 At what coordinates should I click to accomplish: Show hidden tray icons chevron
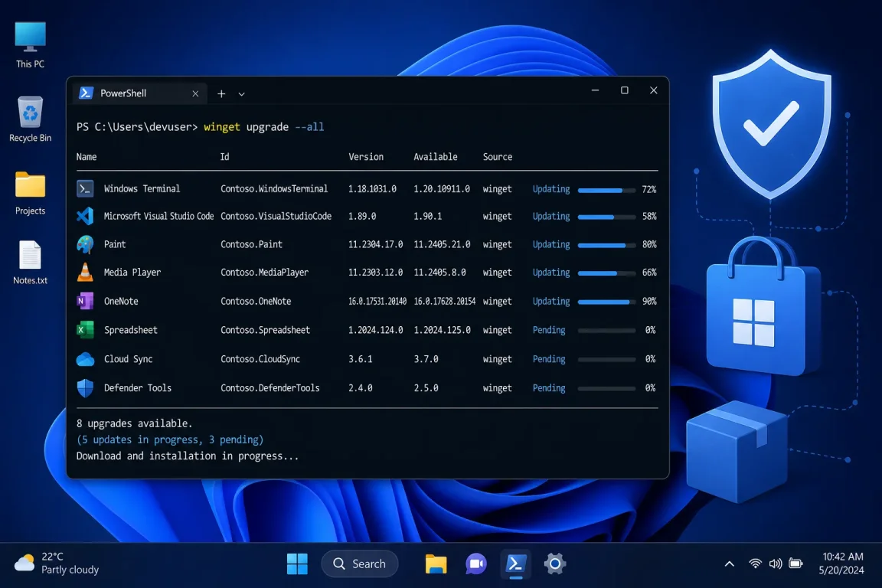point(729,563)
